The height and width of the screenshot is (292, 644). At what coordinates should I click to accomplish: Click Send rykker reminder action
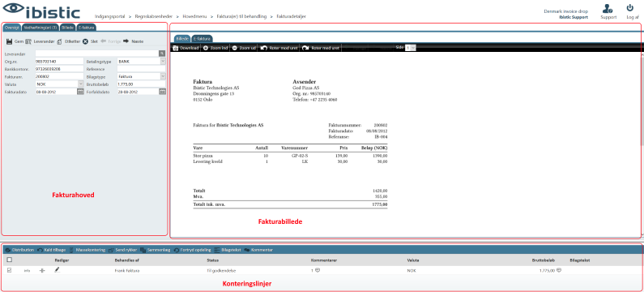(123, 250)
